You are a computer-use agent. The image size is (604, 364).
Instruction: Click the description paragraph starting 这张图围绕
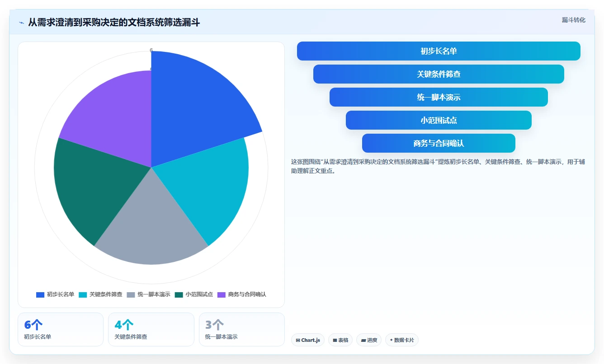[439, 166]
